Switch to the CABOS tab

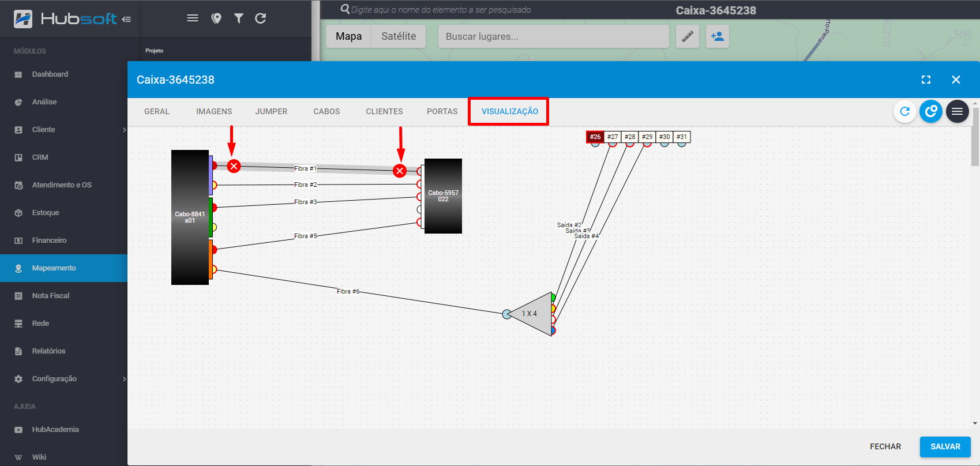pyautogui.click(x=326, y=111)
